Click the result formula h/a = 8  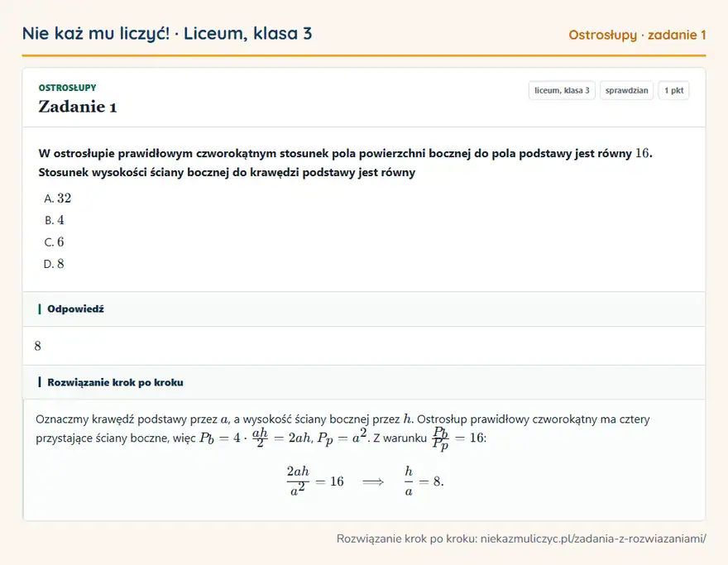coord(424,481)
